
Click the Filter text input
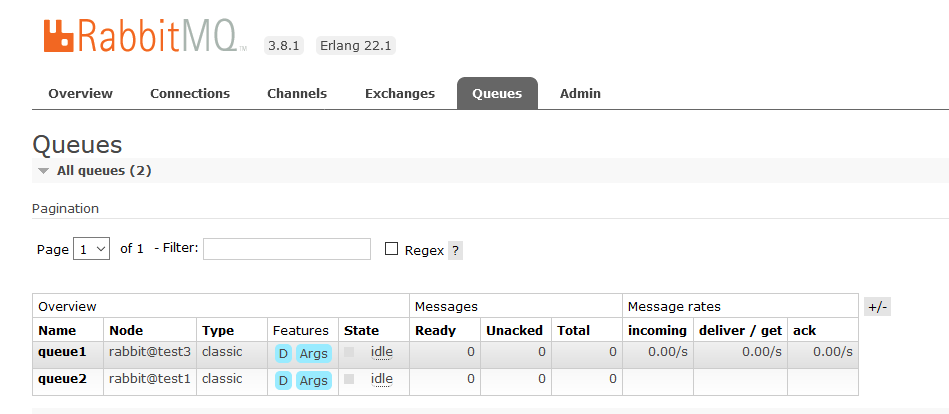[287, 249]
